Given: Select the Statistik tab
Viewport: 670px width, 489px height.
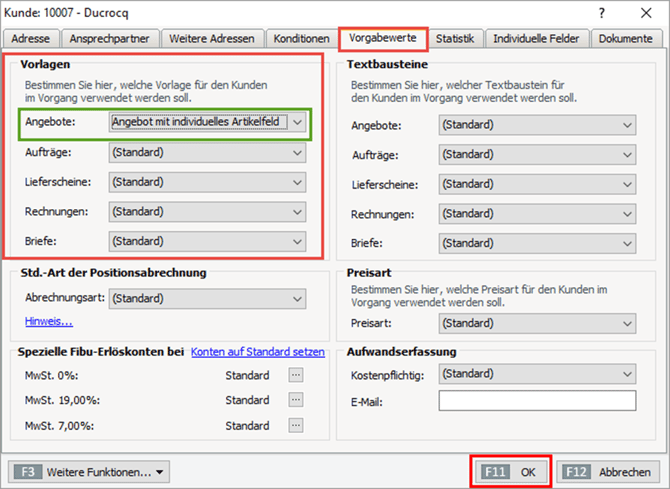Looking at the screenshot, I should coord(455,39).
